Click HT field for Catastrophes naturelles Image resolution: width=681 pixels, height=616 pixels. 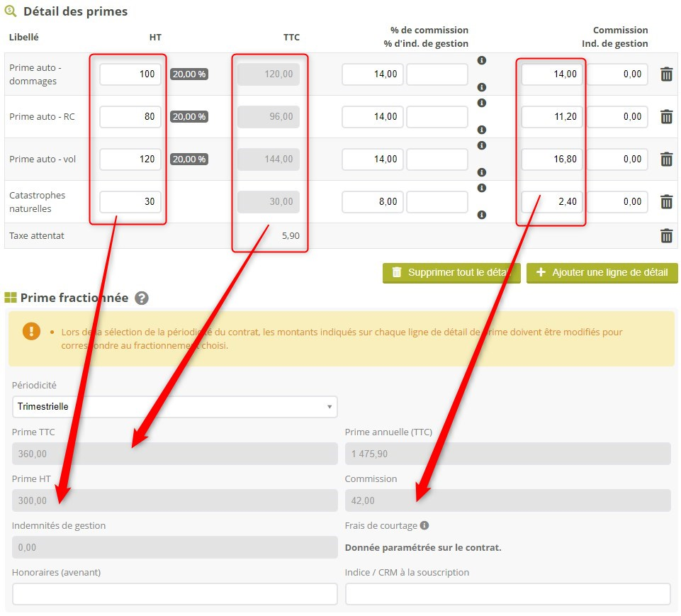(130, 202)
